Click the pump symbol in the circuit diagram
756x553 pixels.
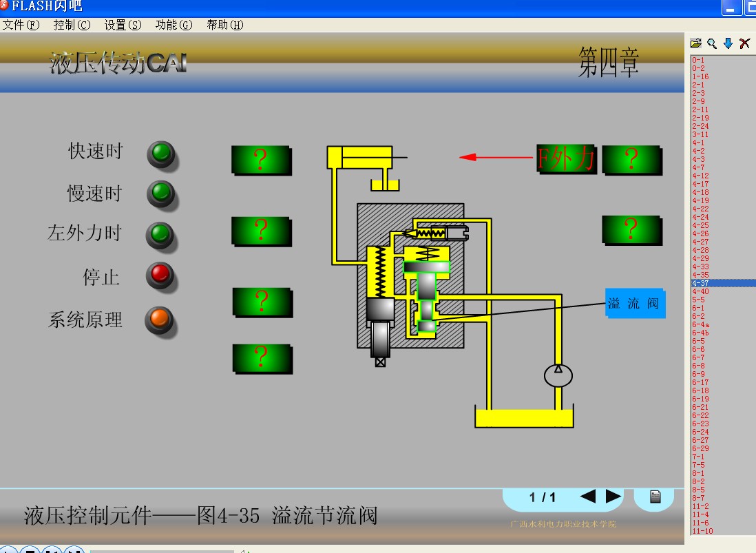point(558,375)
